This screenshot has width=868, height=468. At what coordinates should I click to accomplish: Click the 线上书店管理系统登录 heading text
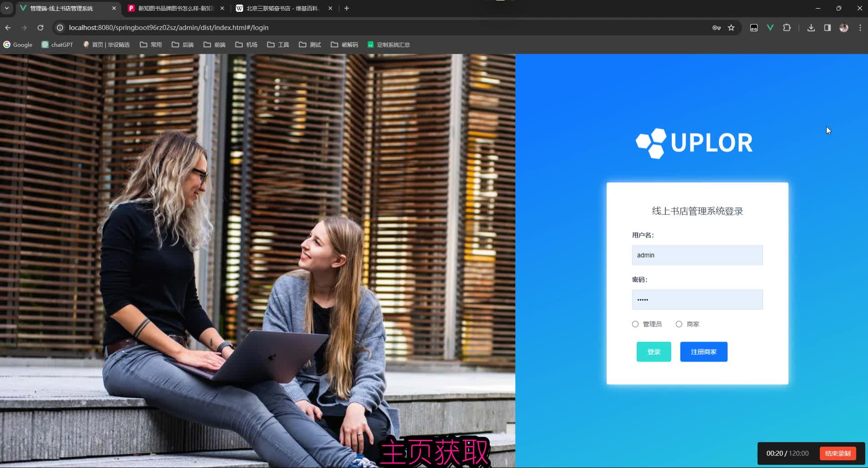(x=697, y=211)
